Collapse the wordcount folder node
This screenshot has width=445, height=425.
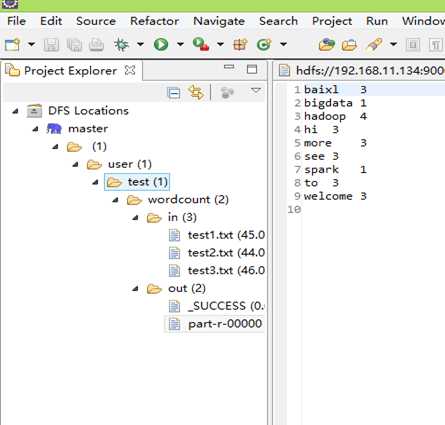(x=116, y=200)
